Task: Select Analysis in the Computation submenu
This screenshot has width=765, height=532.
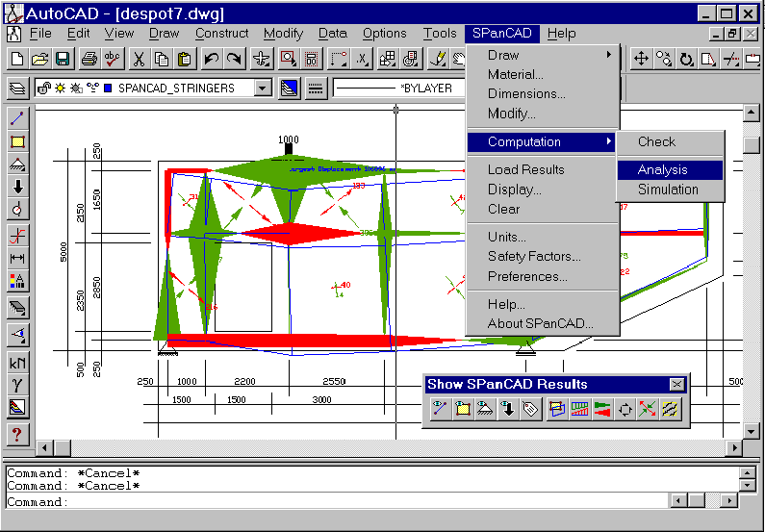Action: pyautogui.click(x=670, y=169)
